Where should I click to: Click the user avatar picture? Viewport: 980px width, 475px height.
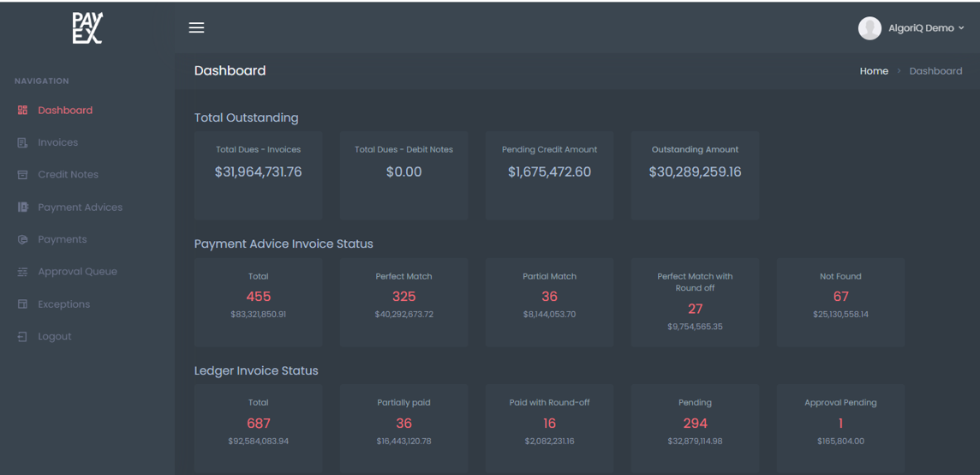coord(869,28)
